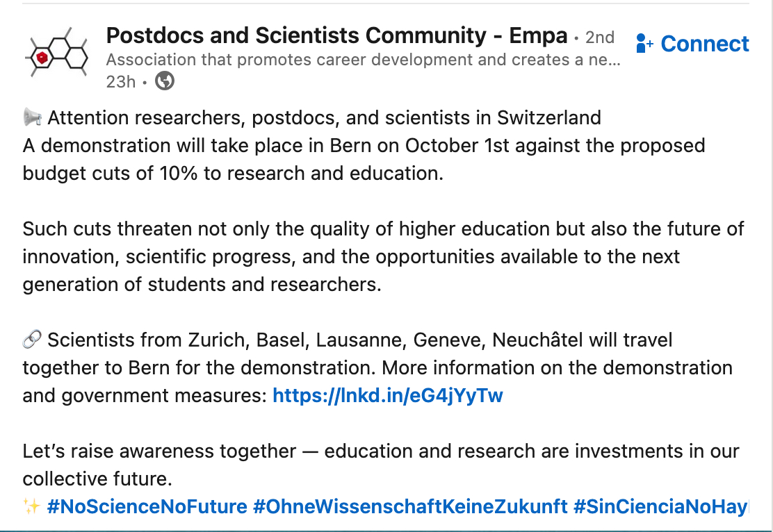This screenshot has height=532, width=773.
Task: Click the globe public visibility icon
Action: (165, 81)
